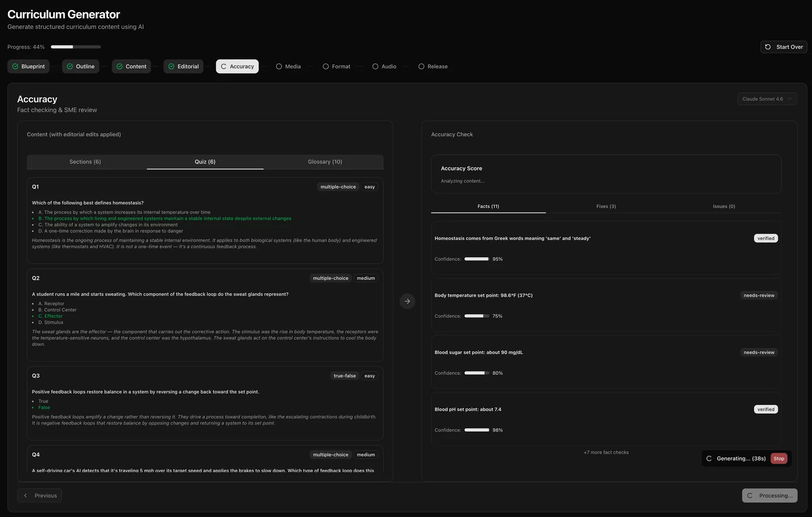Viewport: 812px width, 517px height.
Task: Click the Stop generation button
Action: [779, 459]
